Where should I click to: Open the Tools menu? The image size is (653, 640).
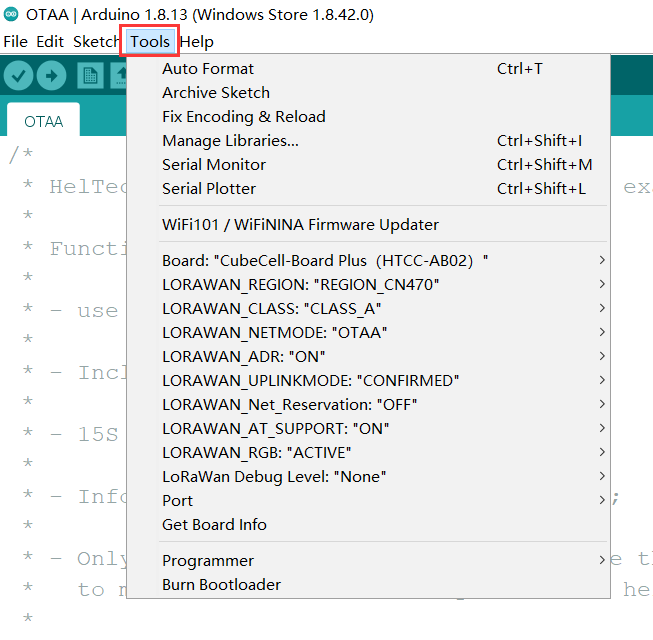coord(150,42)
